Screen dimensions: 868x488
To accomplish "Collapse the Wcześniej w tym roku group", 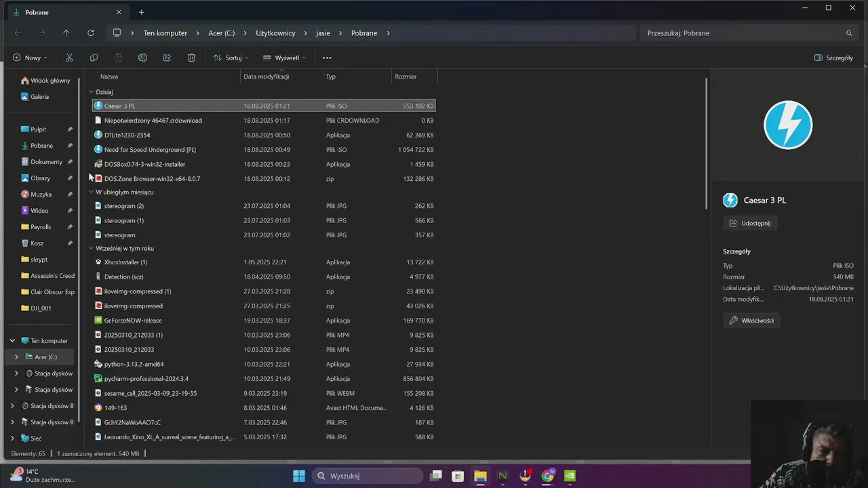I will (91, 248).
